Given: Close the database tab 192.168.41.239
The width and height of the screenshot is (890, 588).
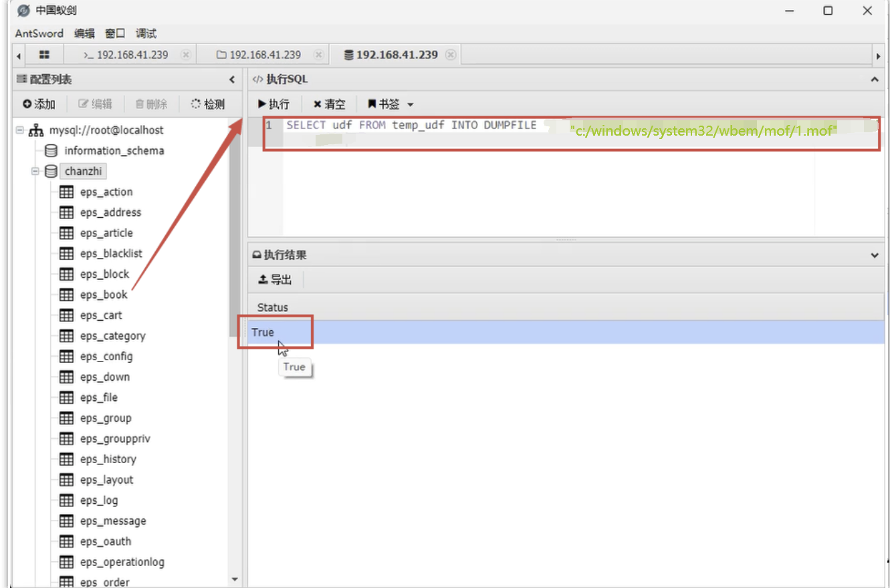Looking at the screenshot, I should (x=451, y=55).
